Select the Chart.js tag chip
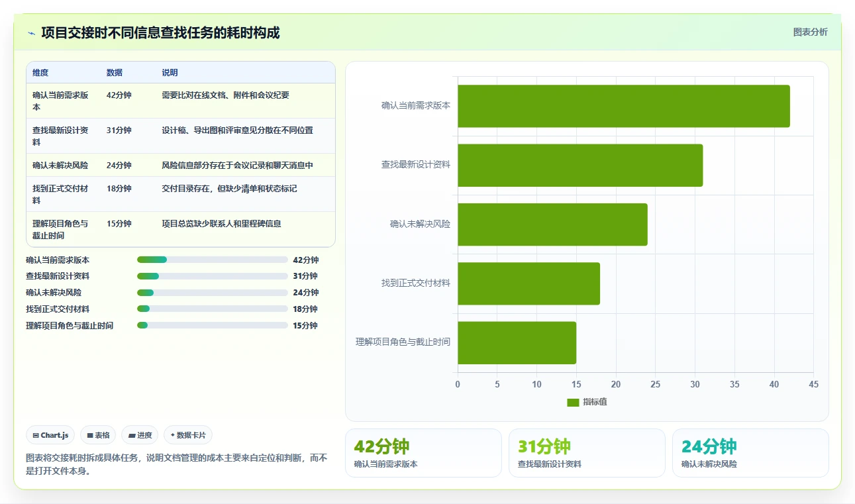The width and height of the screenshot is (855, 504). click(51, 435)
